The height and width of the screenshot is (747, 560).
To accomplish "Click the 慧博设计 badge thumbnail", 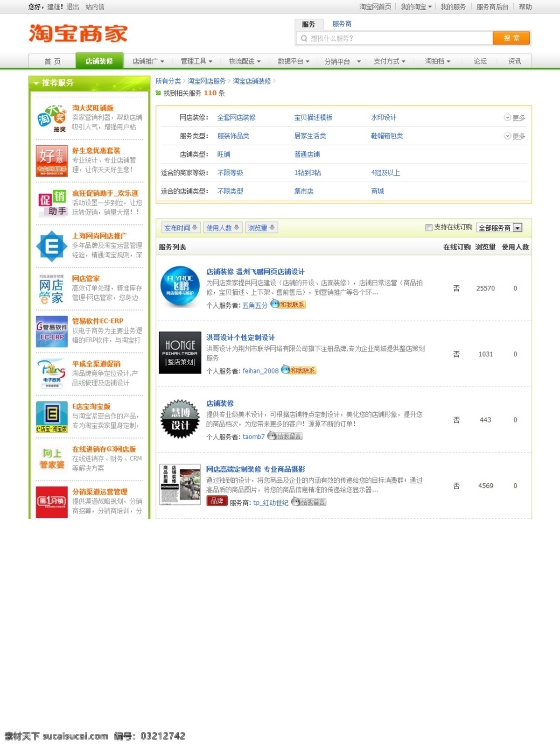I will click(180, 419).
